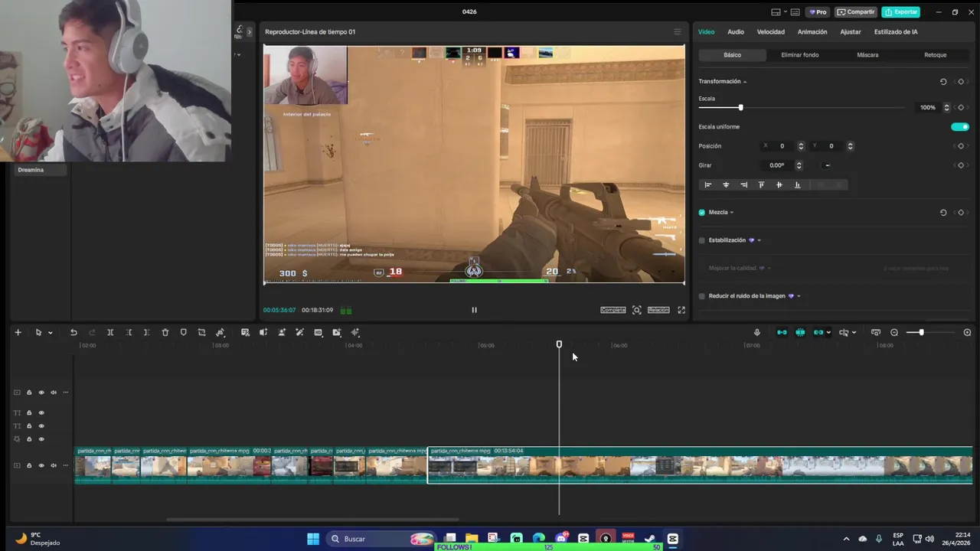Open the selection tool dropdown arrow
The width and height of the screenshot is (980, 551).
click(50, 333)
